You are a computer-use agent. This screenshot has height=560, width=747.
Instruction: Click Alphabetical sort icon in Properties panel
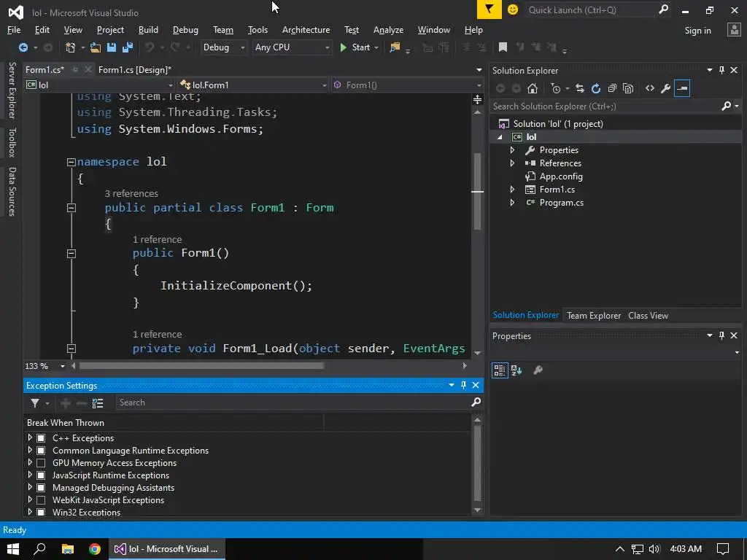pyautogui.click(x=516, y=370)
